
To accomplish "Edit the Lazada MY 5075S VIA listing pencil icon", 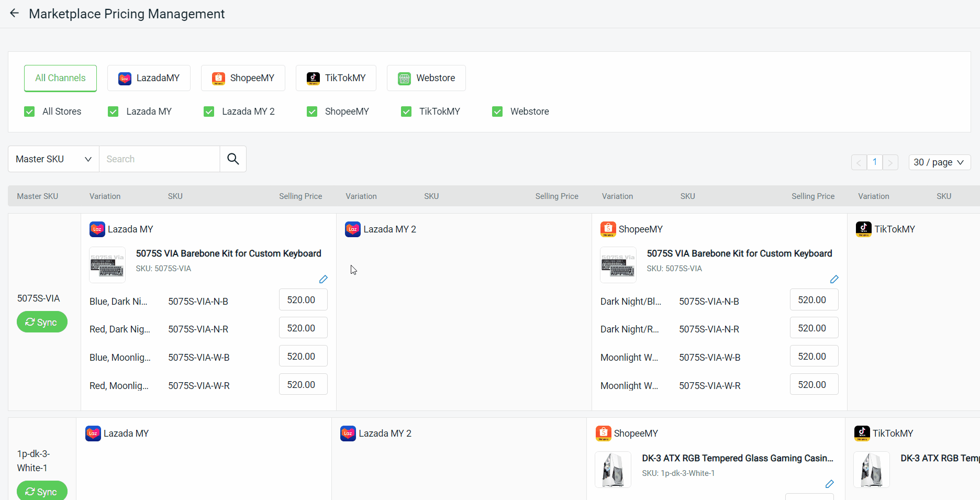I will click(x=323, y=280).
